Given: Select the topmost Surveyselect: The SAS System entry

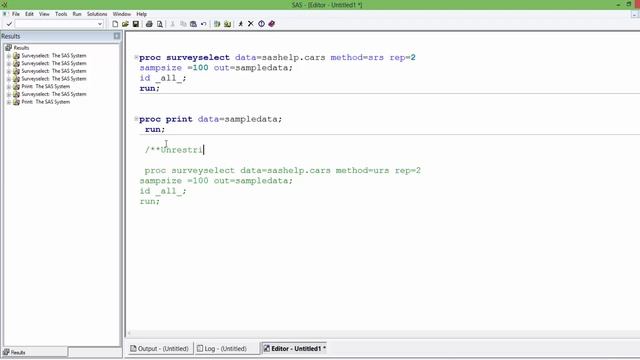Looking at the screenshot, I should pos(53,56).
